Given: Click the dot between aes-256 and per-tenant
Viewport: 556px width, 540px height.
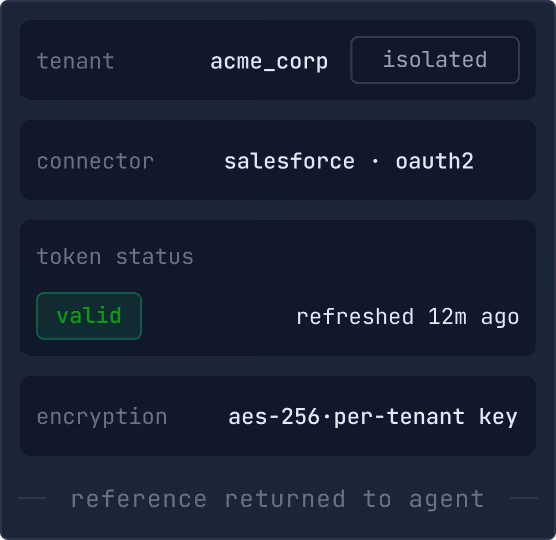Looking at the screenshot, I should click(327, 417).
